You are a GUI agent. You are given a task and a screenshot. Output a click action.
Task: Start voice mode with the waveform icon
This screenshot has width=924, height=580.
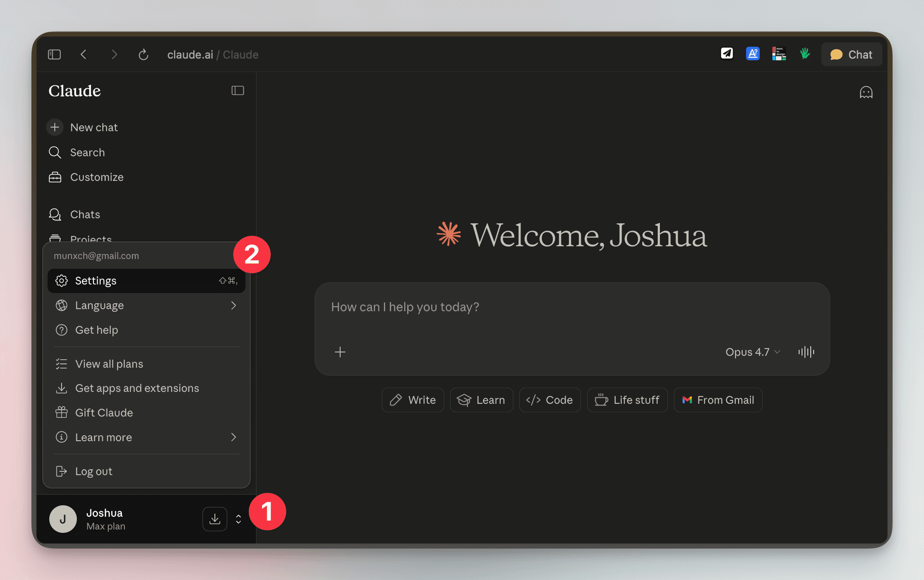coord(806,352)
